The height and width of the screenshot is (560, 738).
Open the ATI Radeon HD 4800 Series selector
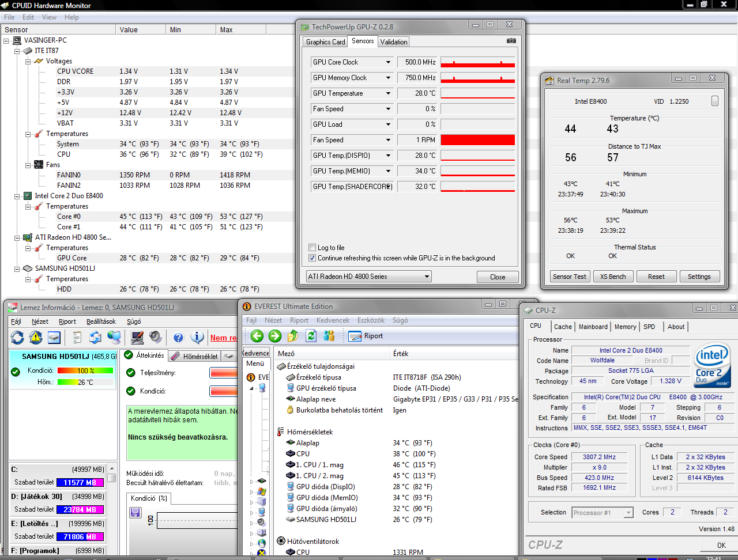click(x=368, y=277)
